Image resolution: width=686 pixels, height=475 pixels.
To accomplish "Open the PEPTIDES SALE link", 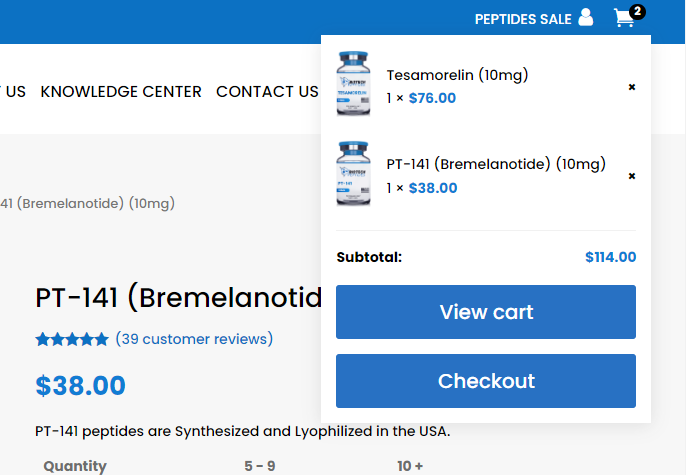I will 522,19.
